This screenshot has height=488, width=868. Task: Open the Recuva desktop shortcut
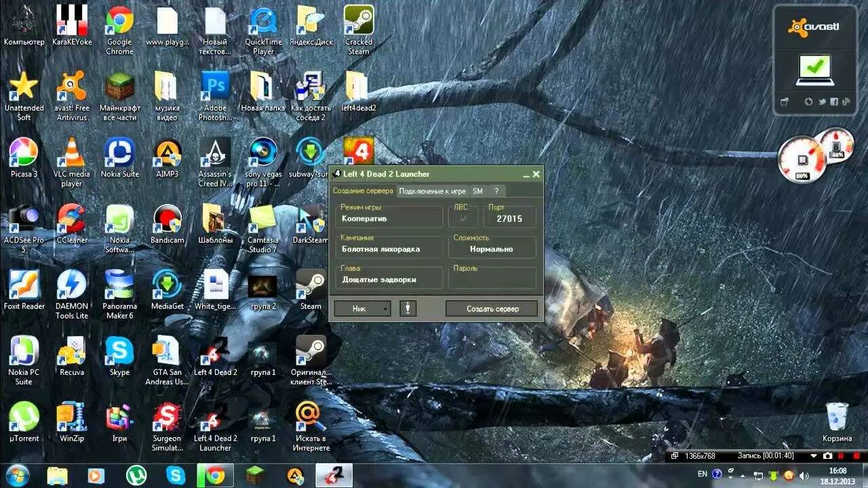click(72, 357)
